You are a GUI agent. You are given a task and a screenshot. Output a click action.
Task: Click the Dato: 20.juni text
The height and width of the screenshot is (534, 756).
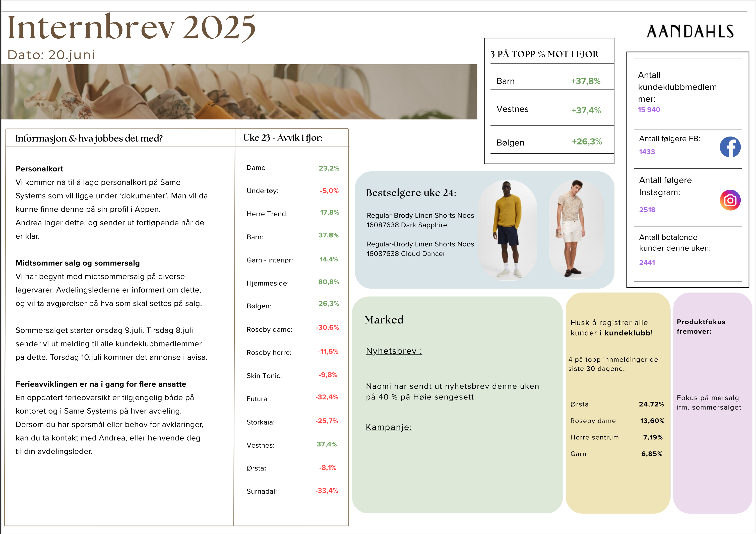point(51,55)
